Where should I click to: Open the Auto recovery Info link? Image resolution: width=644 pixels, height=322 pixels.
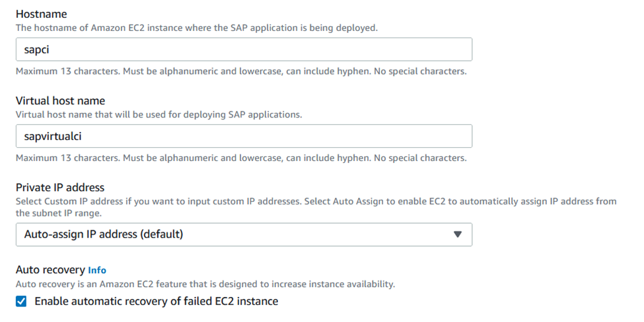97,270
